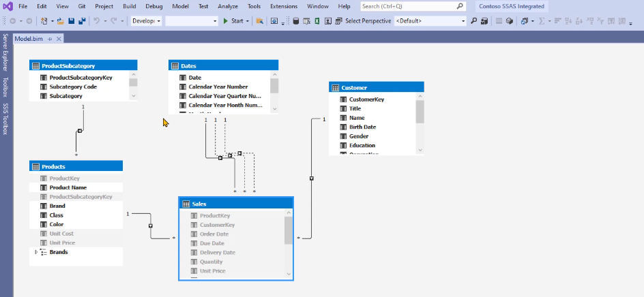The image size is (644, 297).
Task: Open the Model menu
Action: 181,6
